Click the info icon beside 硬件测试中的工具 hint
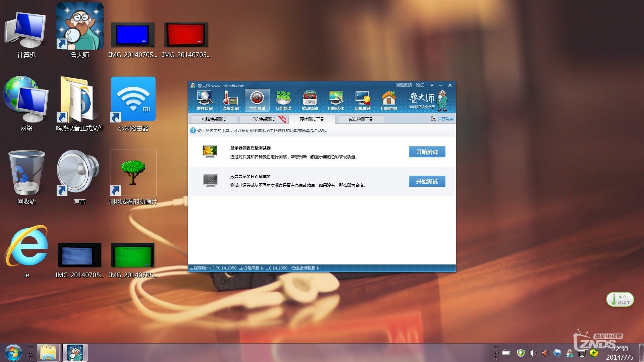Screen dimensions: 644x362 tap(193, 130)
